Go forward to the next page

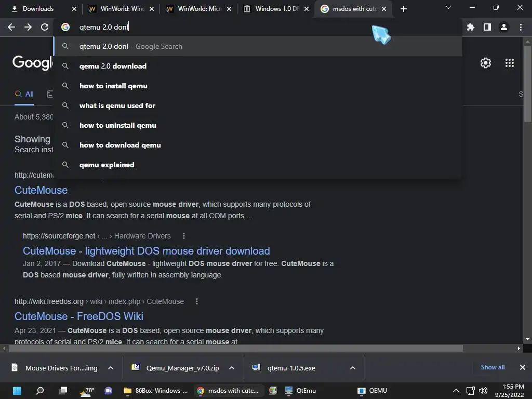click(x=28, y=27)
